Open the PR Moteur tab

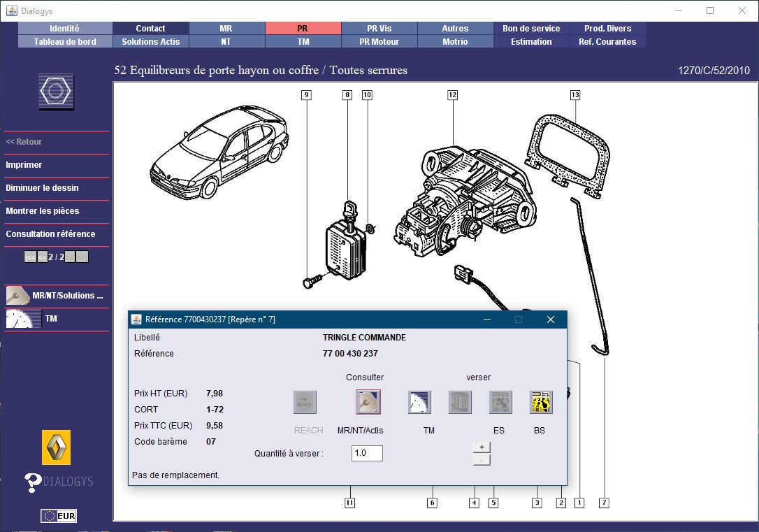coord(379,42)
